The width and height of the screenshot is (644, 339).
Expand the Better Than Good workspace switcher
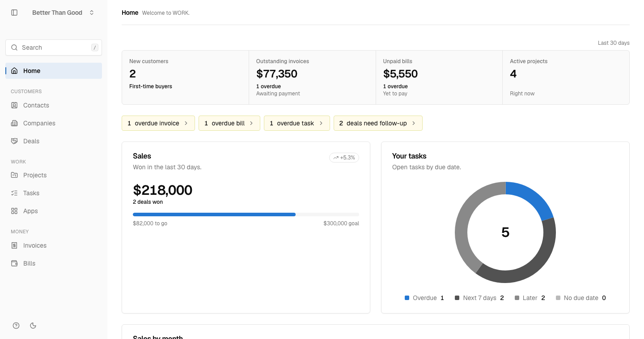[x=63, y=13]
